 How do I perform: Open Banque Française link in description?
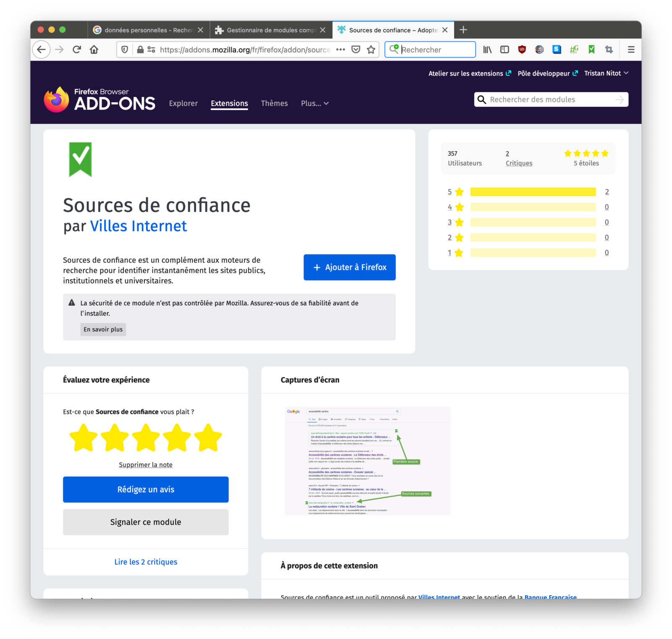[550, 597]
